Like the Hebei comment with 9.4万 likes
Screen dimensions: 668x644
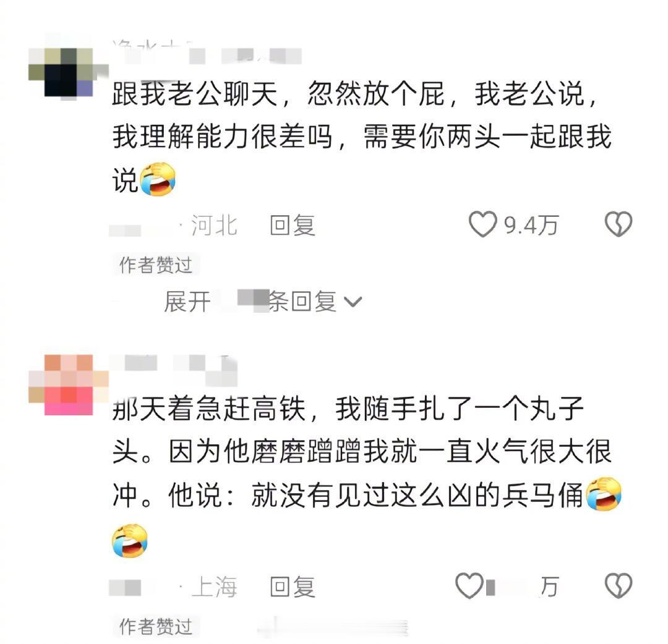tap(482, 224)
